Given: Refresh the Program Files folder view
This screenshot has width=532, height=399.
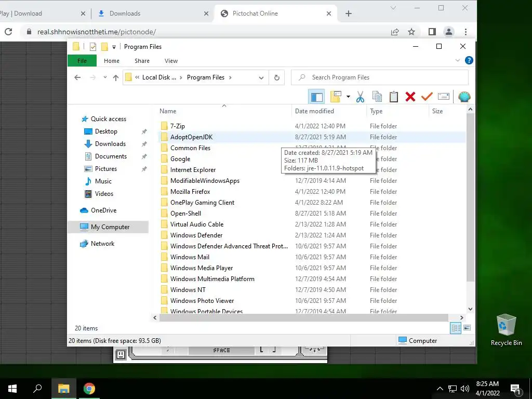Looking at the screenshot, I should tap(277, 78).
